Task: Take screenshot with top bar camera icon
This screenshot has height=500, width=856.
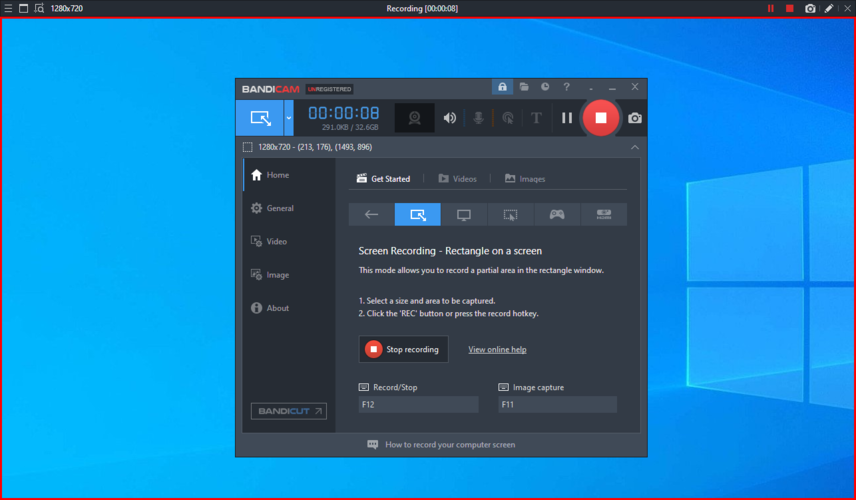Action: click(810, 8)
